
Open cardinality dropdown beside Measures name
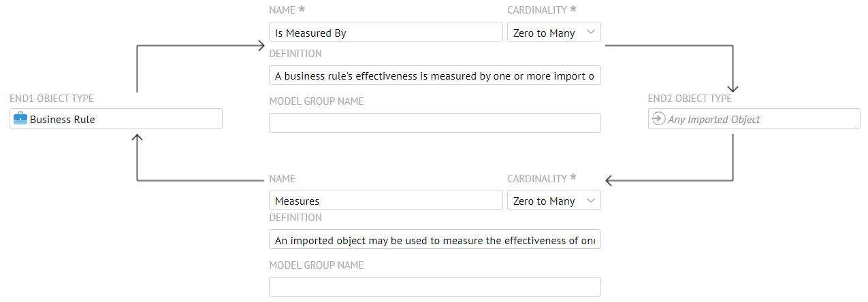point(553,201)
